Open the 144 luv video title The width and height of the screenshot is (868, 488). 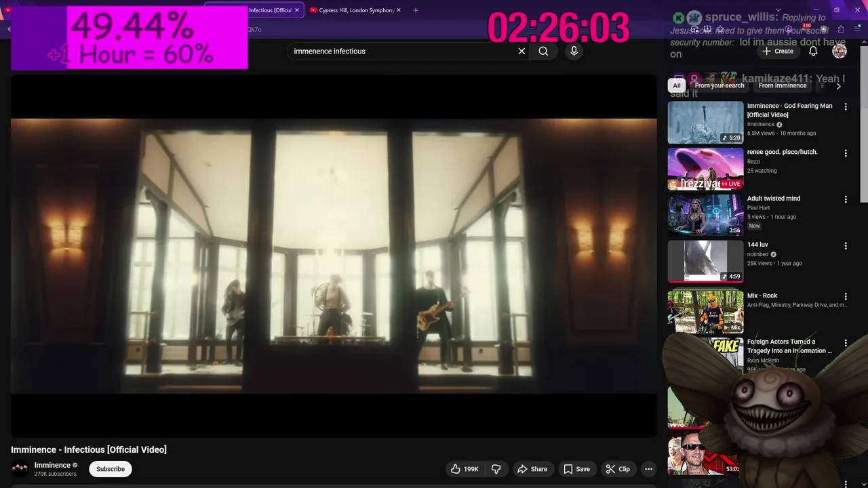[757, 245]
